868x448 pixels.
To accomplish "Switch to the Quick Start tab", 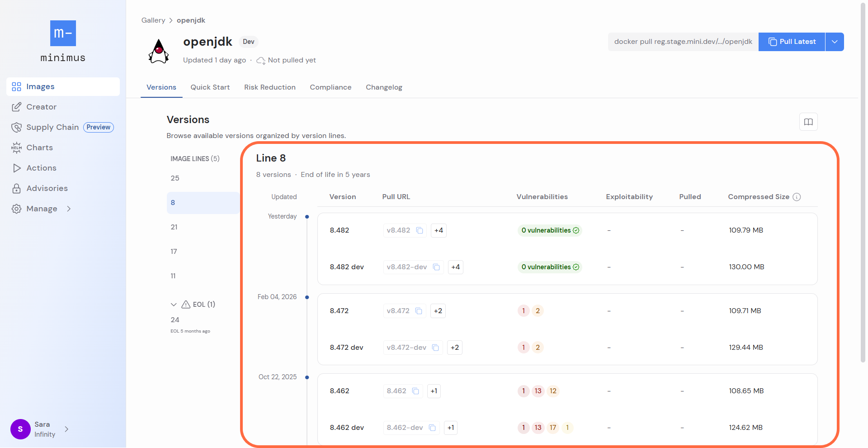I will [210, 87].
